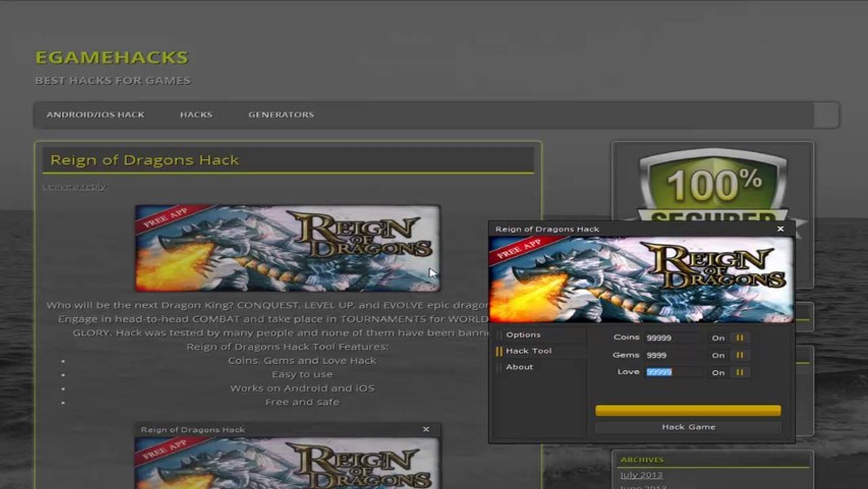Click the Love value input field

pos(674,372)
